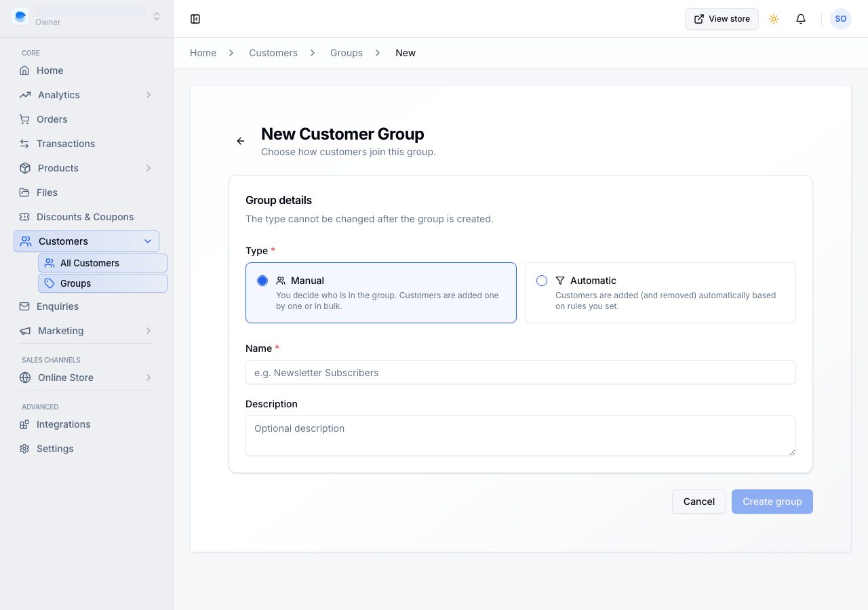
Task: Collapse the Customers submenu chevron
Action: [x=148, y=241]
